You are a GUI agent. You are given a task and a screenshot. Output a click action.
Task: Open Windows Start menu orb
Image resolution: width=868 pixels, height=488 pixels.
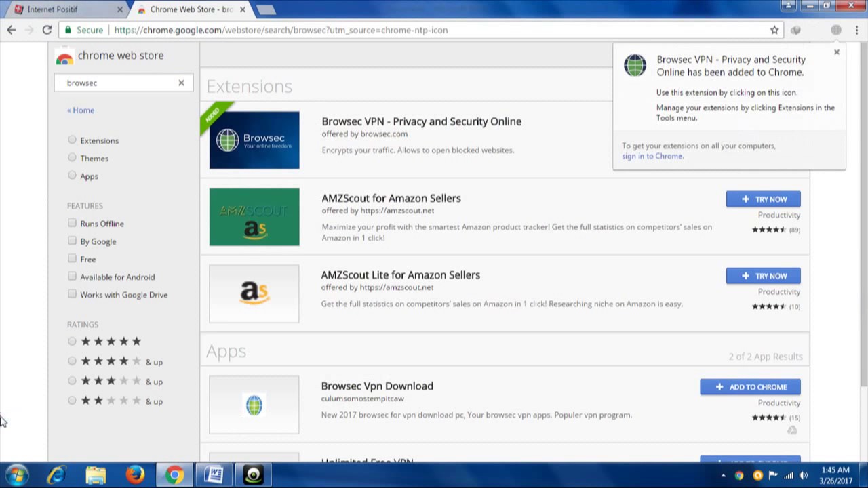pyautogui.click(x=17, y=475)
